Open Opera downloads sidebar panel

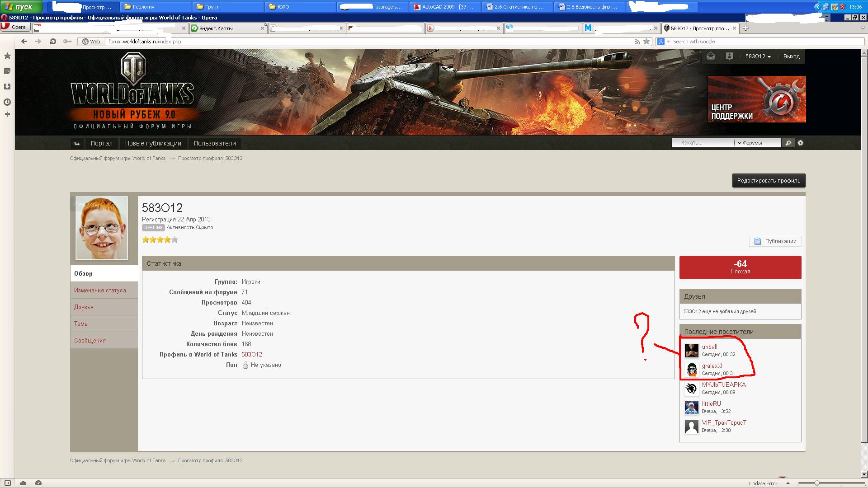[x=7, y=87]
